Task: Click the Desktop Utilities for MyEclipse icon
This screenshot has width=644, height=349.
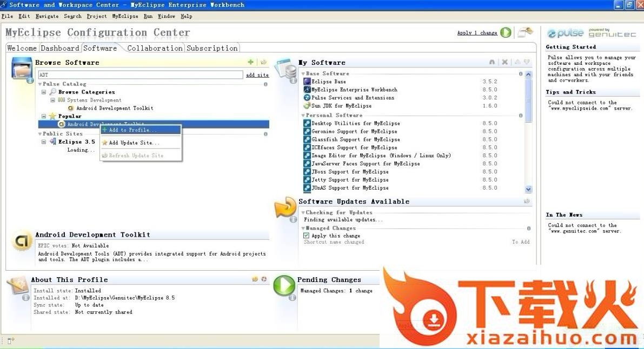Action: pyautogui.click(x=307, y=123)
